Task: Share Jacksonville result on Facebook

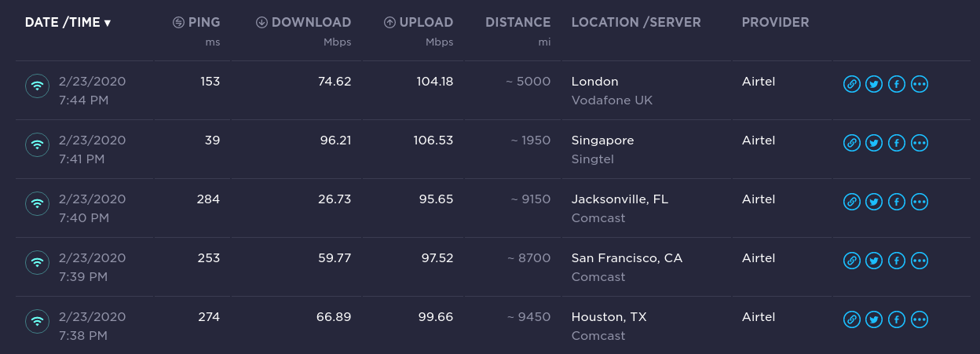Action: (x=897, y=202)
